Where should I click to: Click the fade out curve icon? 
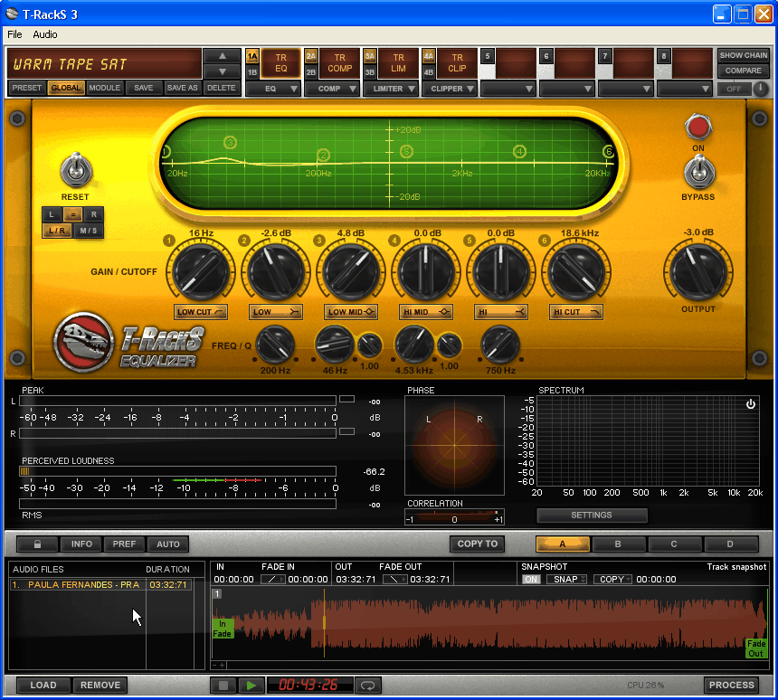click(395, 580)
